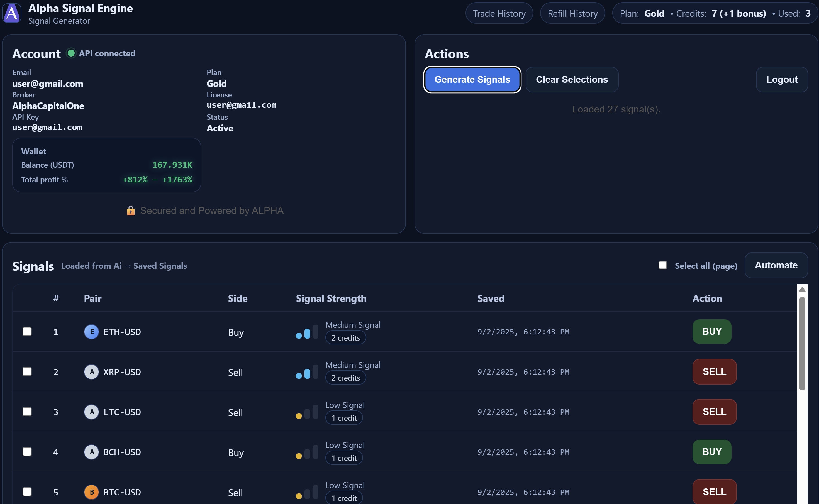
Task: Click the Logout button
Action: (782, 79)
